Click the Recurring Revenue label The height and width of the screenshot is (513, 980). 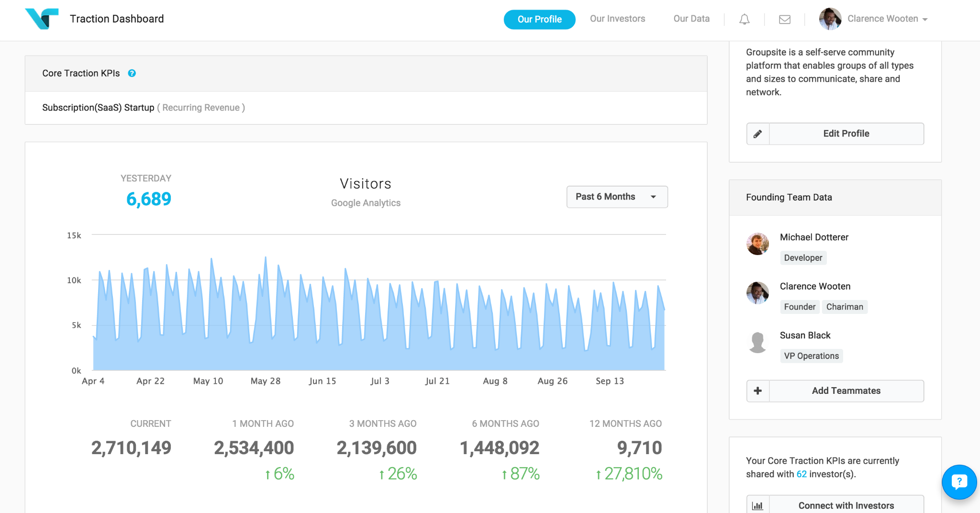[x=201, y=108]
